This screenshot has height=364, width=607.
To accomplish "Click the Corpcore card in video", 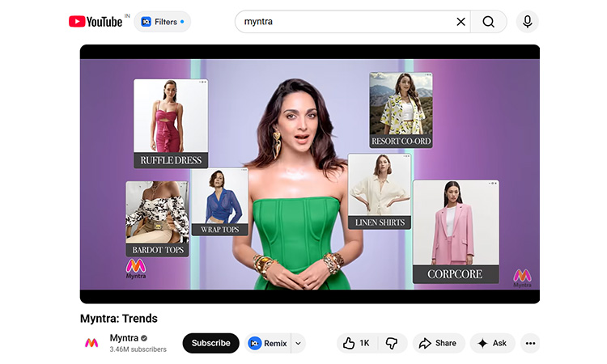I will point(456,231).
